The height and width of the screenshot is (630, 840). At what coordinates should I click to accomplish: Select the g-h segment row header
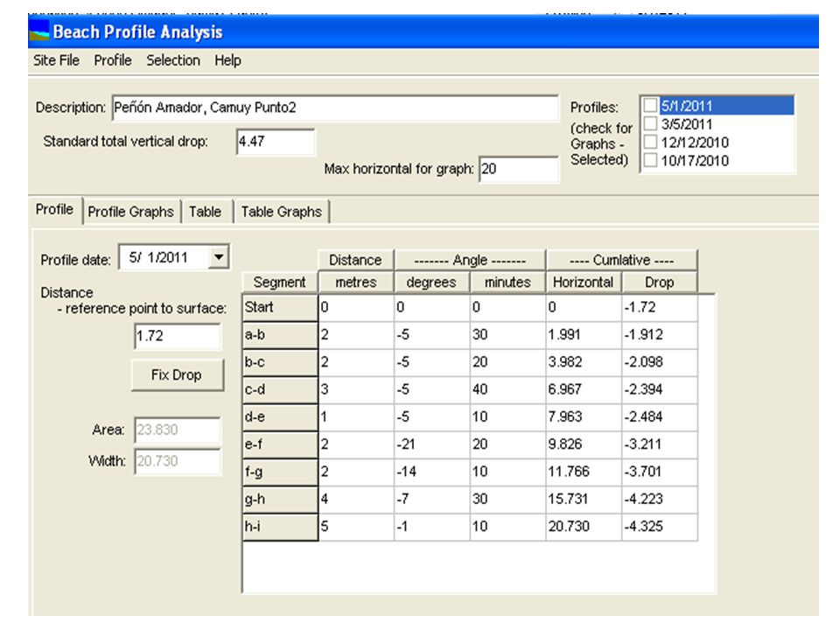tap(280, 500)
